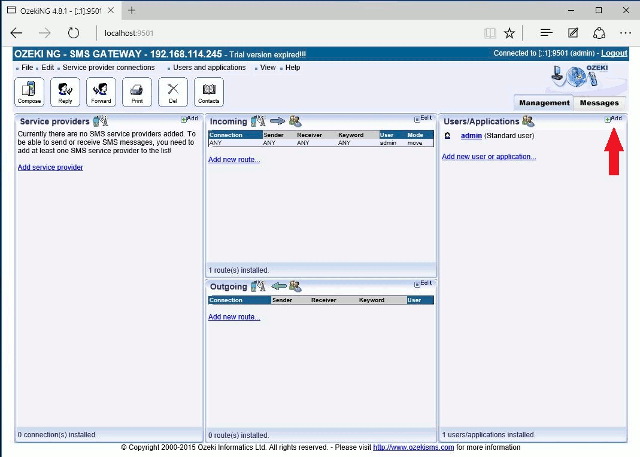Viewport: 640px width, 457px height.
Task: Click Add in the Service providers panel
Action: click(x=192, y=118)
